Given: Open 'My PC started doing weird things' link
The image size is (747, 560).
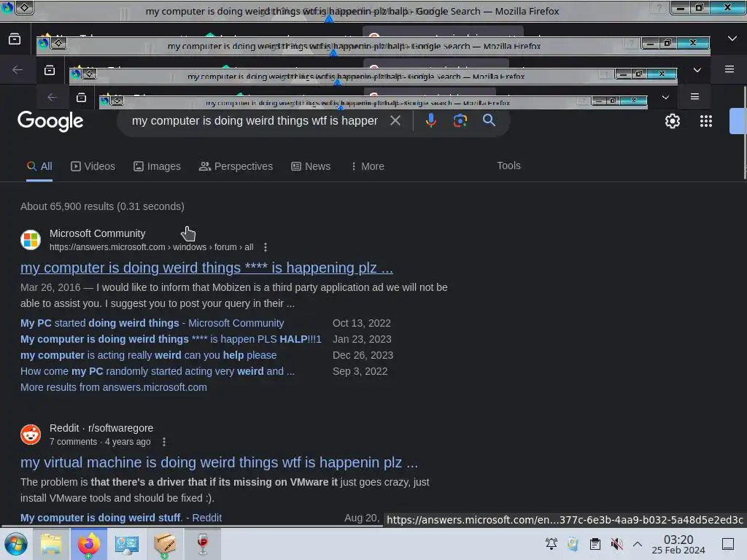Looking at the screenshot, I should (x=152, y=323).
